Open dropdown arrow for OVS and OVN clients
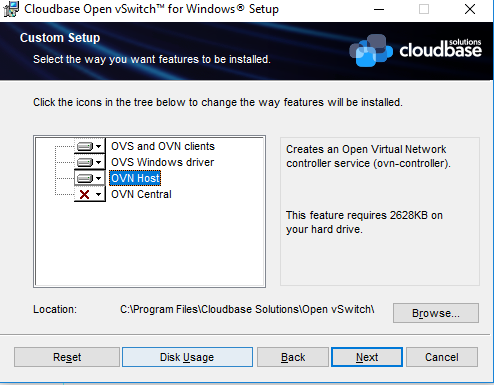Screen dimensions: 494x385 [99, 147]
